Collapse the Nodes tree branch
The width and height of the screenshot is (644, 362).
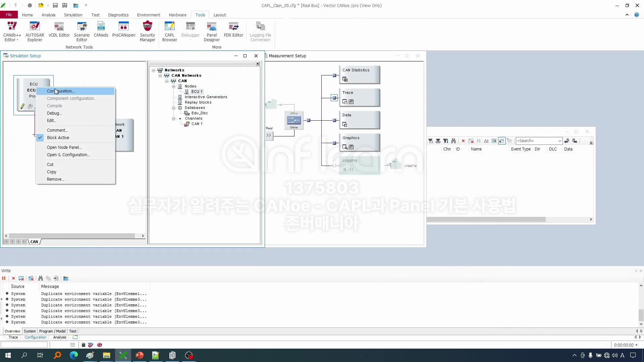pos(174,86)
